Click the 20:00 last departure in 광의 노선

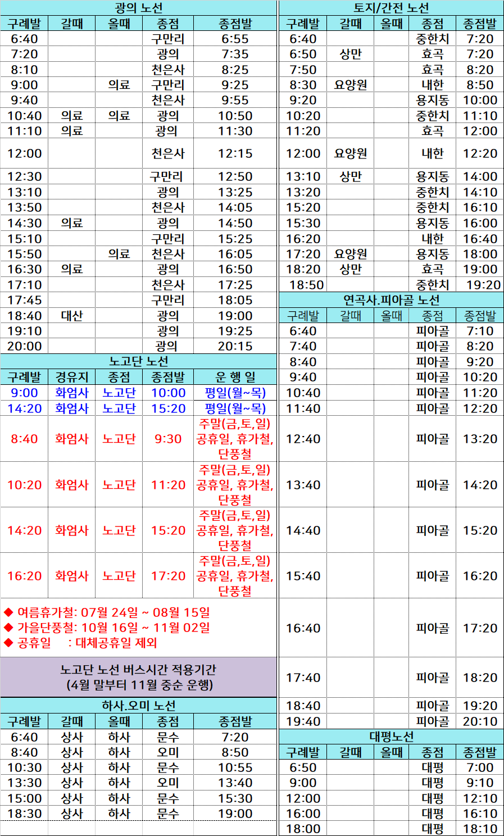pos(24,346)
